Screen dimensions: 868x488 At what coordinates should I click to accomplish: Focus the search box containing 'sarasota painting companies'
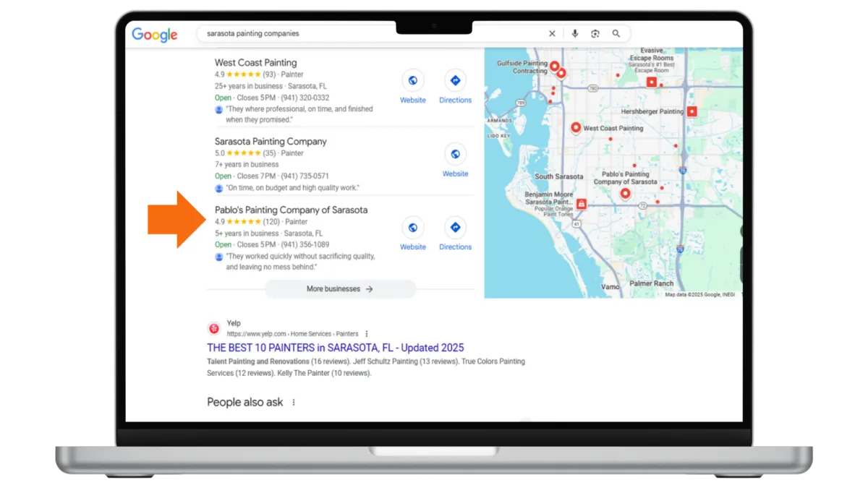(413, 33)
